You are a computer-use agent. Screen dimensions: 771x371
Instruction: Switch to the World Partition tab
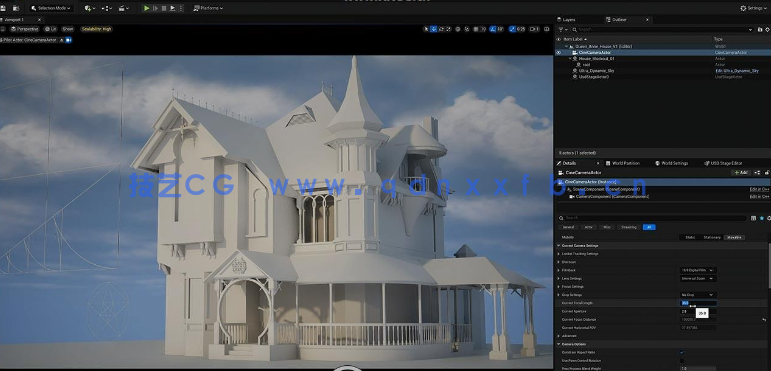pyautogui.click(x=622, y=163)
